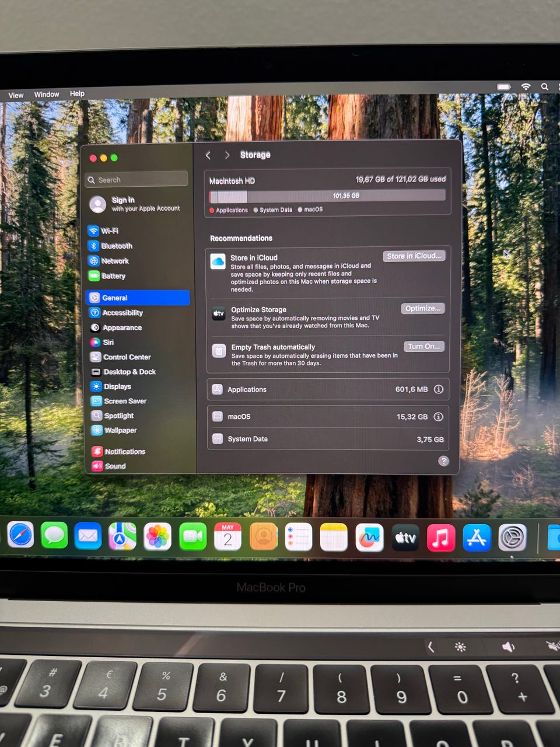The image size is (560, 747).
Task: Open Freeform from the Dock
Action: click(x=369, y=537)
